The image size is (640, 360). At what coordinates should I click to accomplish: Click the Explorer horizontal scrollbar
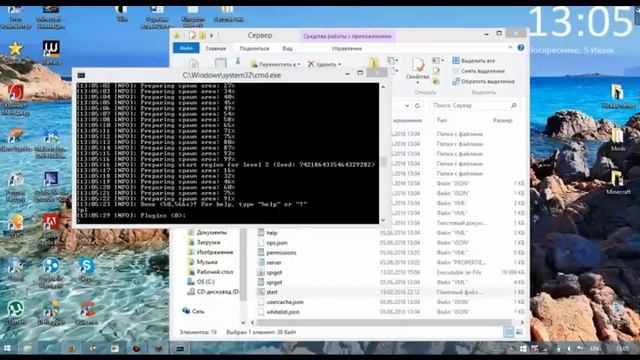pyautogui.click(x=384, y=322)
